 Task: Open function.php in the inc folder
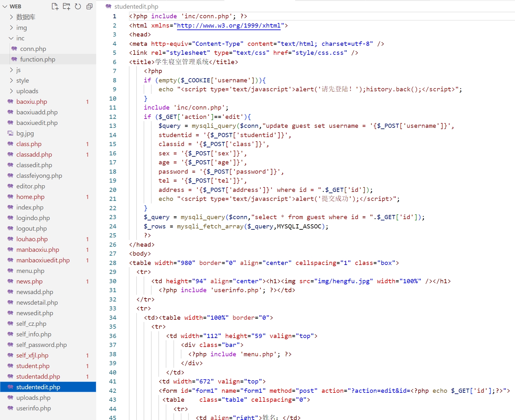[48, 59]
